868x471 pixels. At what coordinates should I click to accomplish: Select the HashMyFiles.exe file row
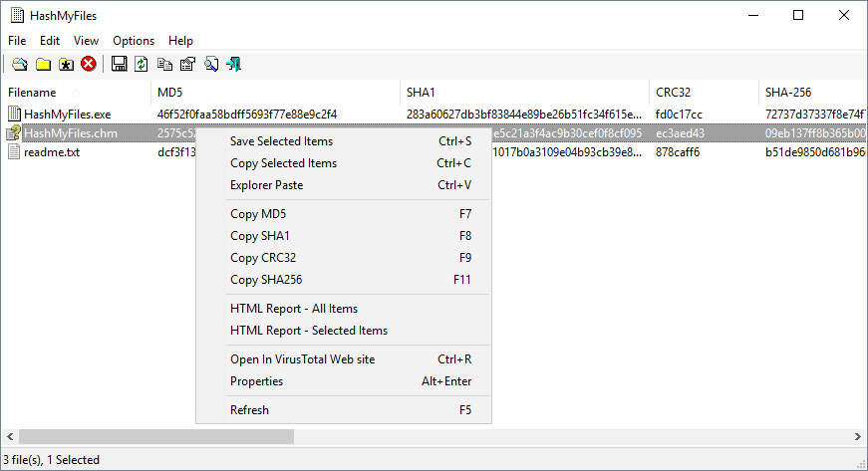pyautogui.click(x=68, y=115)
